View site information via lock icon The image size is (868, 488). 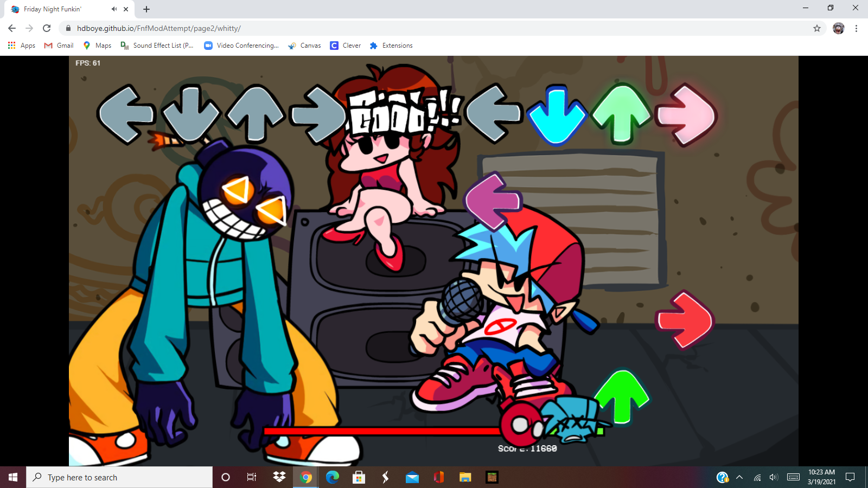coord(68,28)
